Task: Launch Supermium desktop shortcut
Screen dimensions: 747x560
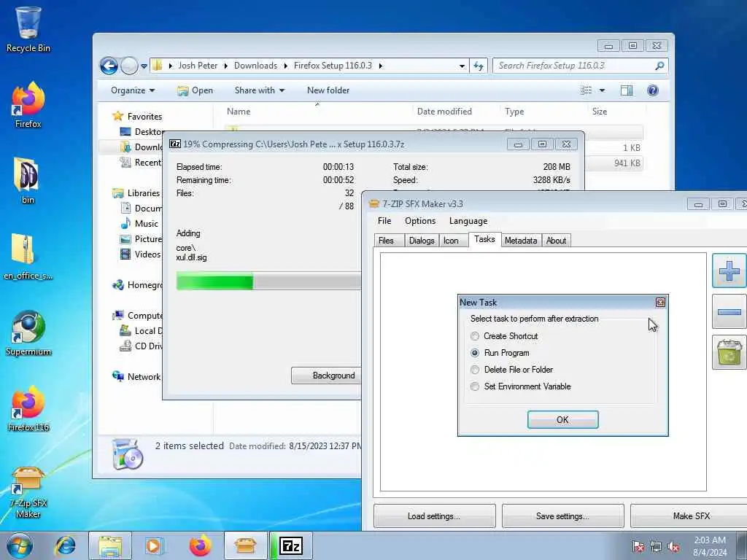Action: pos(28,333)
